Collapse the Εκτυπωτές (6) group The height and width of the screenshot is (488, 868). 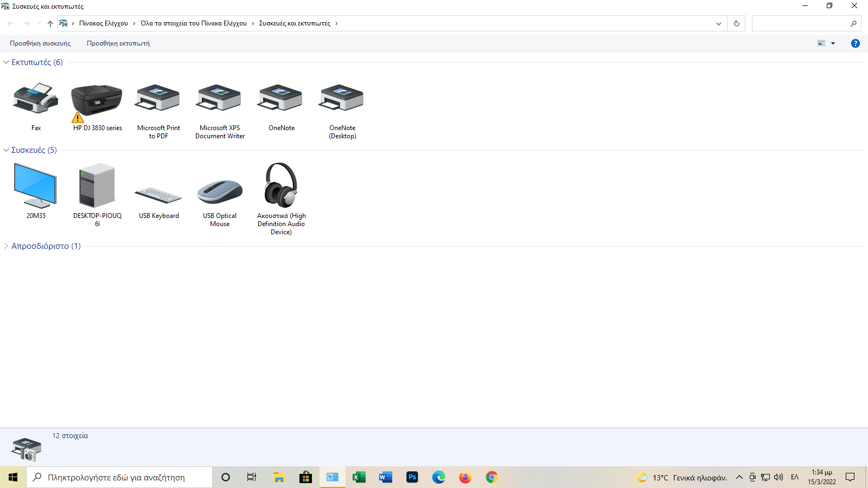click(6, 62)
